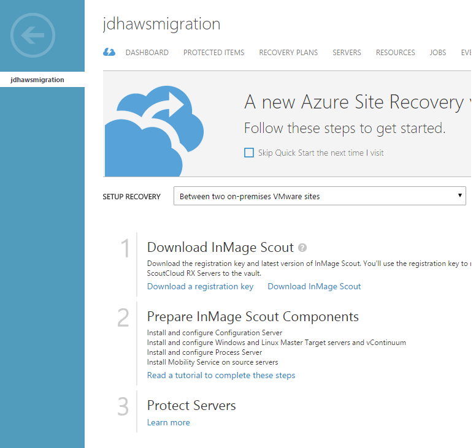Click Download a registration key link
This screenshot has width=476, height=448.
pyautogui.click(x=200, y=287)
